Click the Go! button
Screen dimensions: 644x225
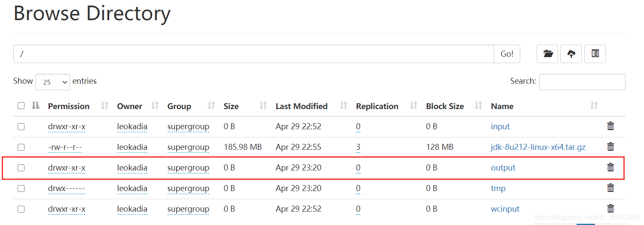pos(507,54)
